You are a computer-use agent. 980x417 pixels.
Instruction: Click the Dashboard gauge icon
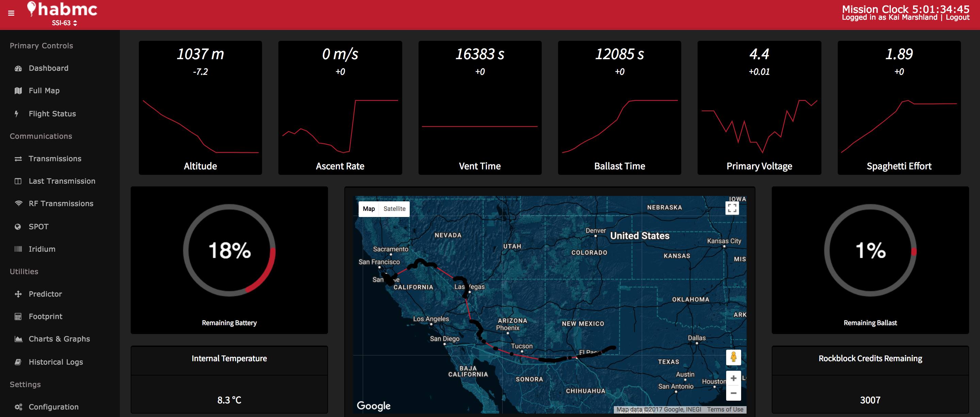[x=18, y=68]
